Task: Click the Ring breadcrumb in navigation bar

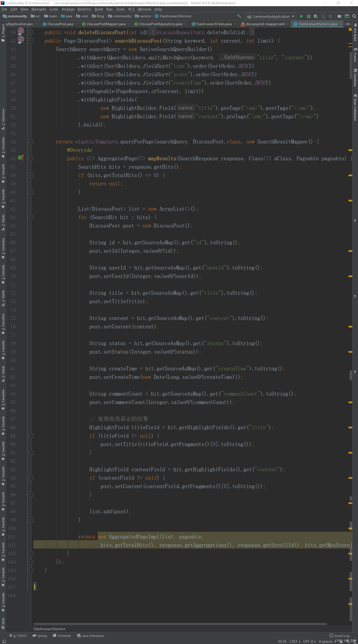Action: click(x=98, y=16)
